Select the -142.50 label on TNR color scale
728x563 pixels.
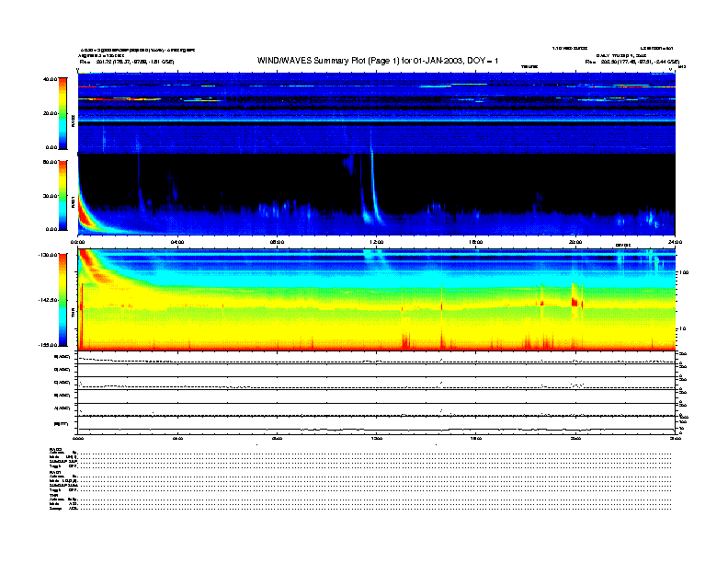coord(48,300)
